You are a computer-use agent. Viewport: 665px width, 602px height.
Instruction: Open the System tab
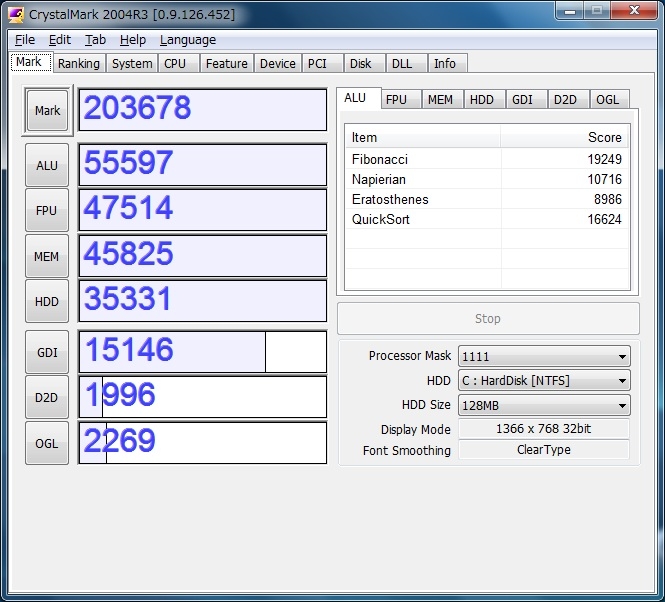(x=132, y=63)
